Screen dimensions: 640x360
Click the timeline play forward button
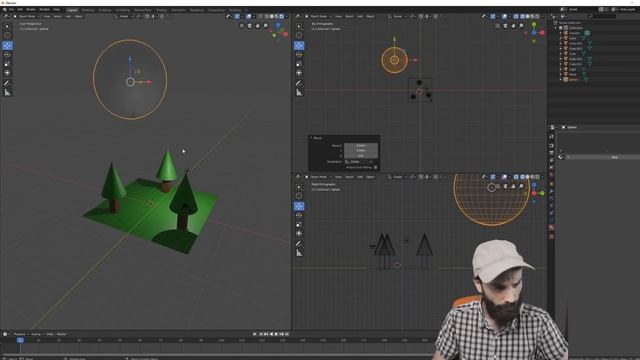point(276,334)
